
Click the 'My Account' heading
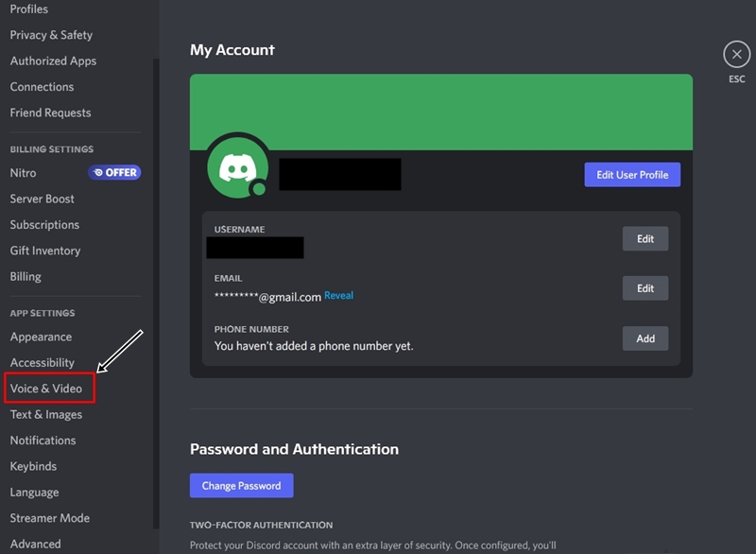coord(232,50)
